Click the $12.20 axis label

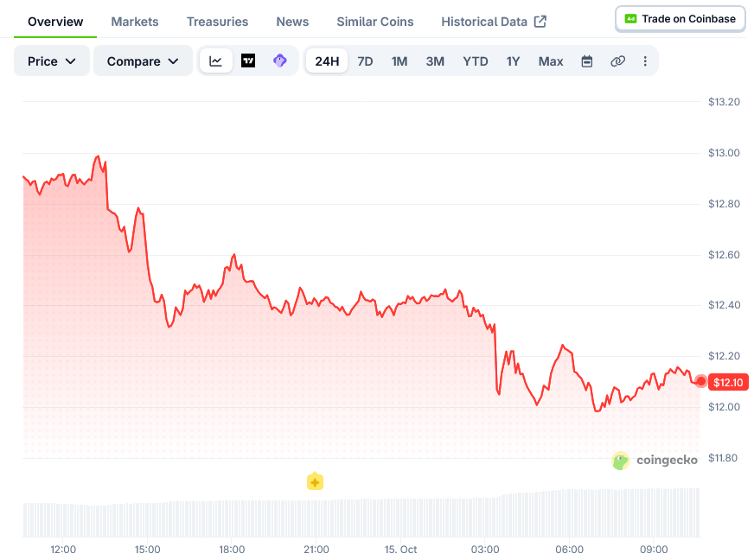pyautogui.click(x=724, y=356)
